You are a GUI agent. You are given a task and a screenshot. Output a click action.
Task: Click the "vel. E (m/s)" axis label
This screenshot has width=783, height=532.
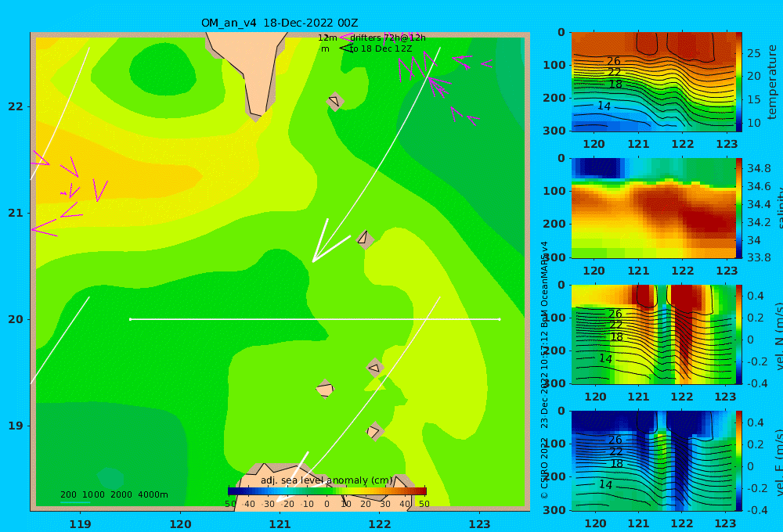(x=778, y=462)
